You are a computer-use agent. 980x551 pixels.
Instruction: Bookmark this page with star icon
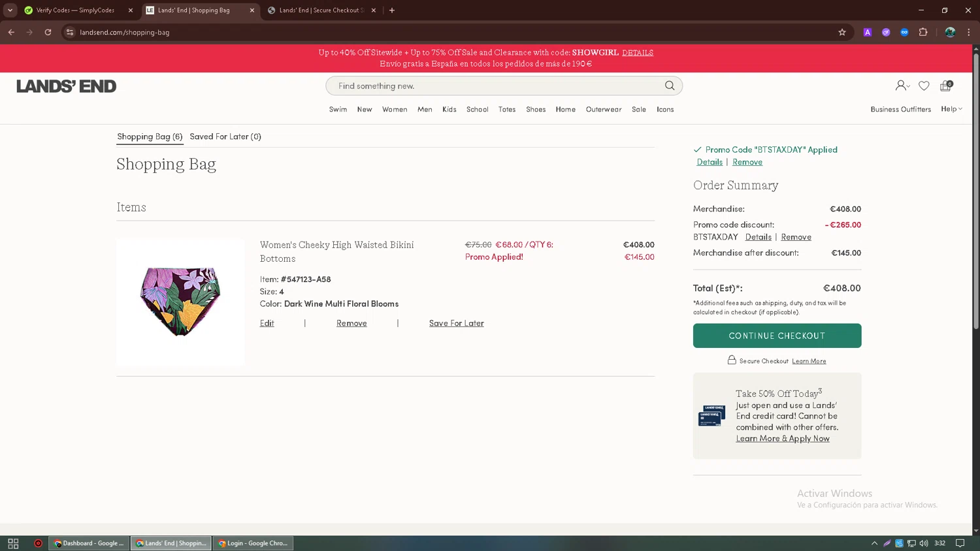pyautogui.click(x=842, y=32)
